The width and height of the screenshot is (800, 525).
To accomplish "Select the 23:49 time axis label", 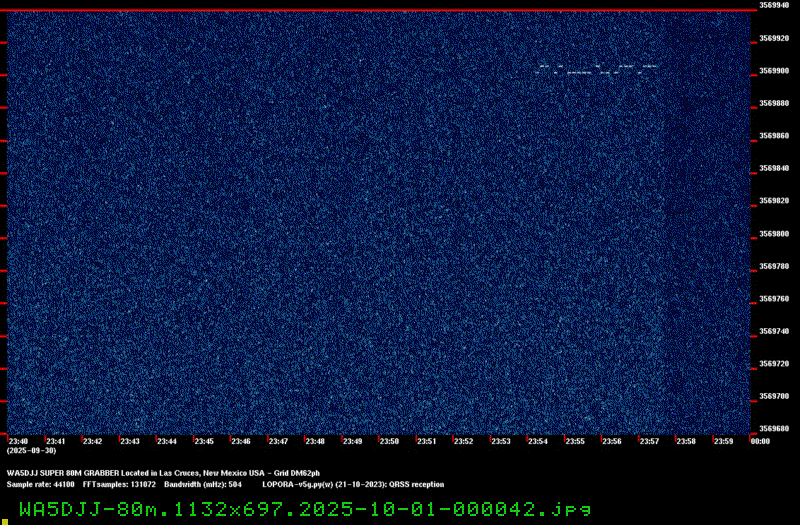I will pyautogui.click(x=352, y=441).
